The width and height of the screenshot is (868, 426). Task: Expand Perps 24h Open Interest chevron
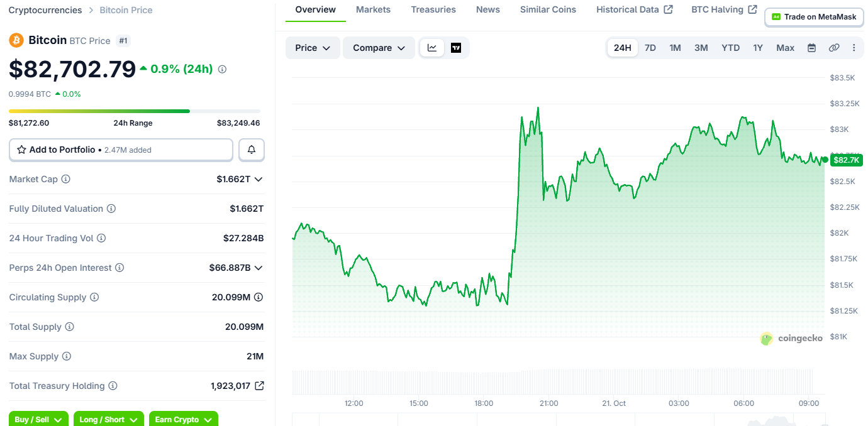pos(258,268)
